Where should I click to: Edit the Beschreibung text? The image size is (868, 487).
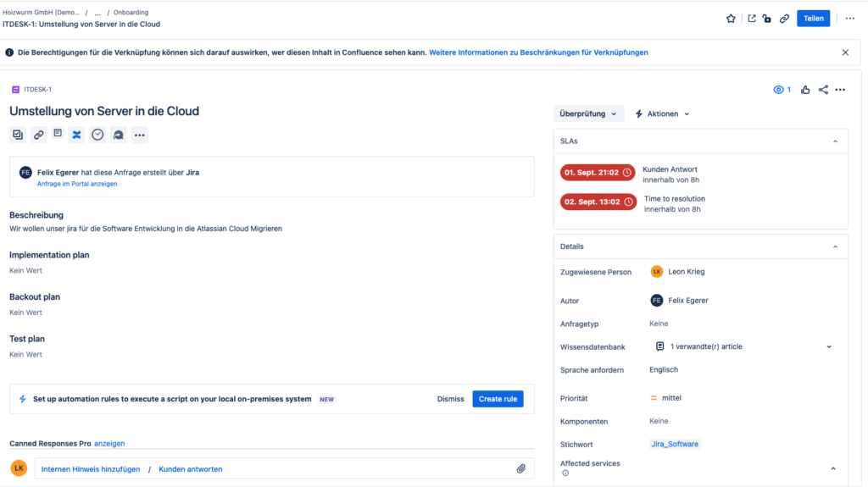(146, 229)
